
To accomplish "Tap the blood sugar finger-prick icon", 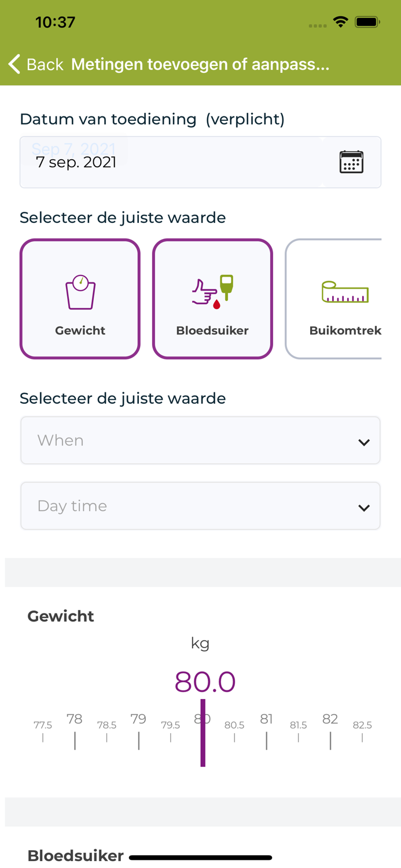I will click(x=212, y=292).
